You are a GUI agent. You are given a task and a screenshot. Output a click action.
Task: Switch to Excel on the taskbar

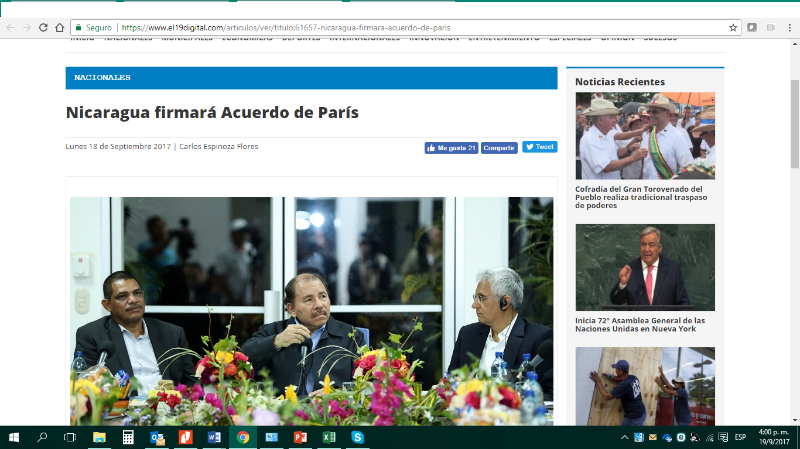tap(329, 437)
